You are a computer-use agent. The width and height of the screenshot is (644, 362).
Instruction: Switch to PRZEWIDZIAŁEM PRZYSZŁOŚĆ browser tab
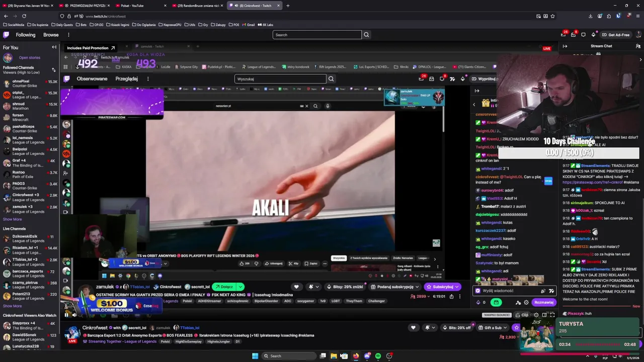tap(84, 6)
